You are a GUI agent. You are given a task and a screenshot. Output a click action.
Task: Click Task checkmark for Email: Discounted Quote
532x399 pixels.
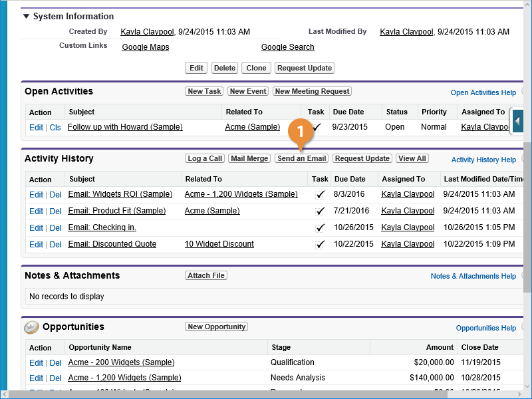click(x=321, y=244)
